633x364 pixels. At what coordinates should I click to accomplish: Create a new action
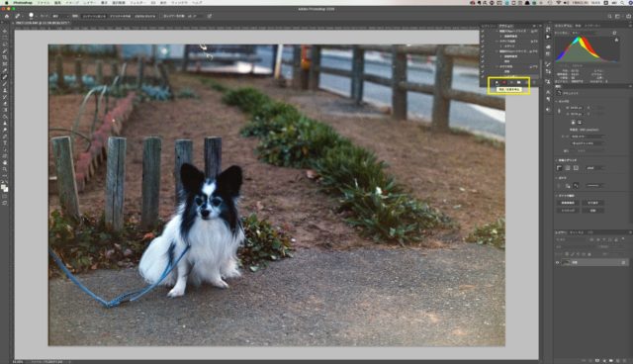point(526,82)
